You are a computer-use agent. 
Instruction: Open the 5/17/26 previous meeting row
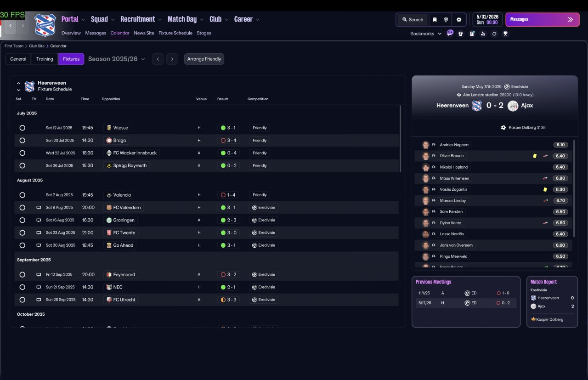tap(466, 303)
